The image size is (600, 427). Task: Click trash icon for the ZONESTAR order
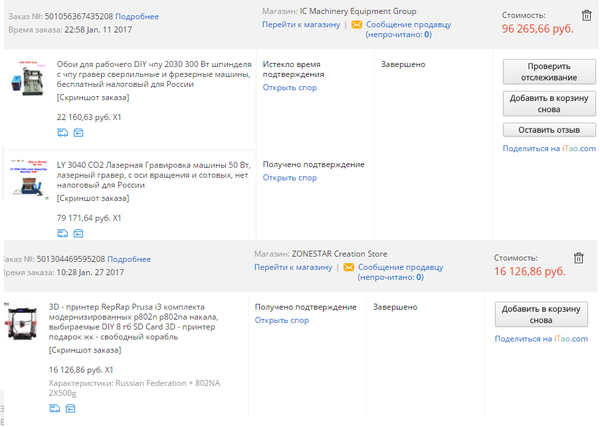[579, 258]
